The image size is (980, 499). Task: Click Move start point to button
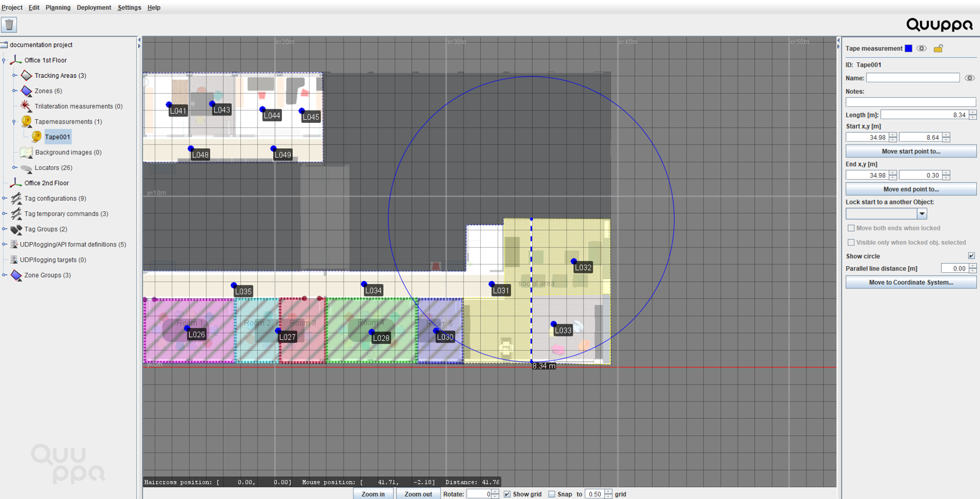click(910, 151)
